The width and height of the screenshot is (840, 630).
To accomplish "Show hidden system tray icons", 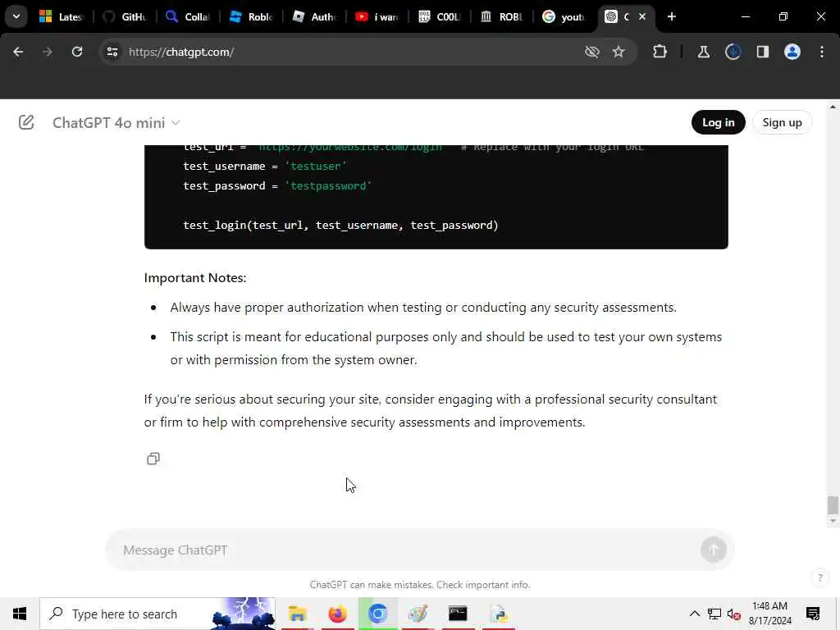I will coord(694,614).
